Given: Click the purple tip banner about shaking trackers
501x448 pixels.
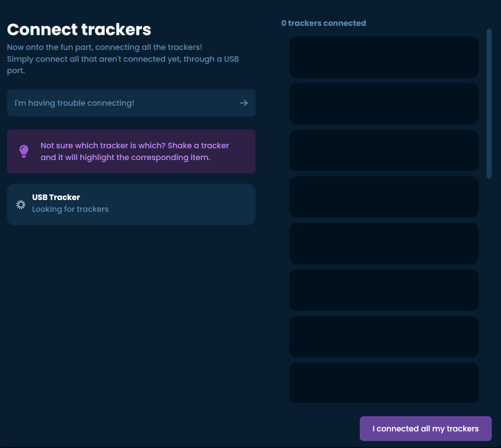Looking at the screenshot, I should tap(131, 151).
